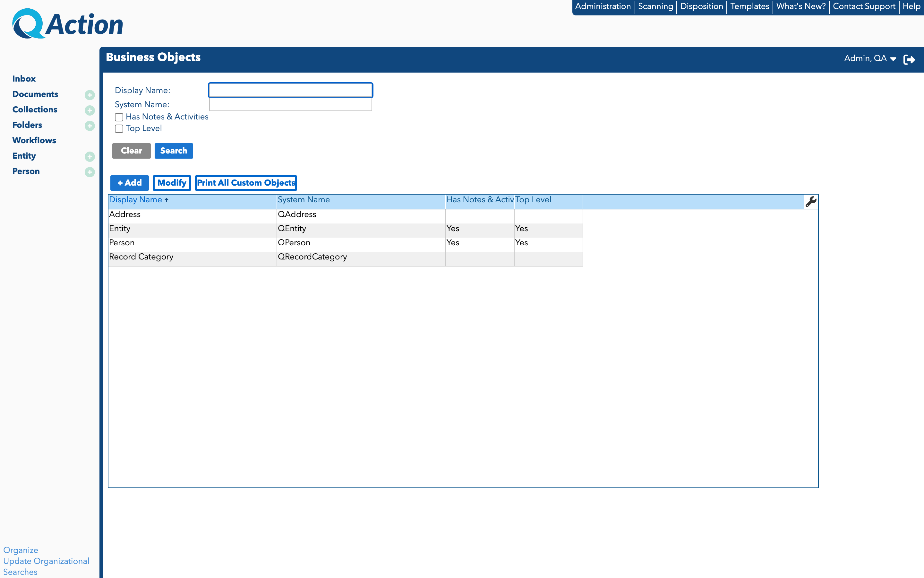Click plus icon next to Documents
The width and height of the screenshot is (924, 578).
[x=90, y=95]
